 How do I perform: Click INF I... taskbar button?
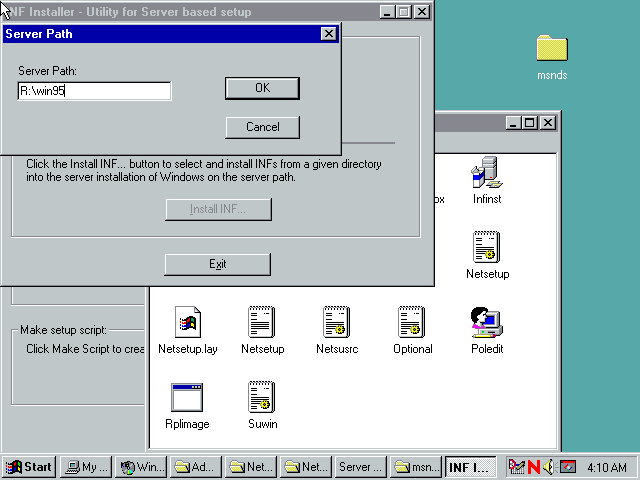coord(471,467)
